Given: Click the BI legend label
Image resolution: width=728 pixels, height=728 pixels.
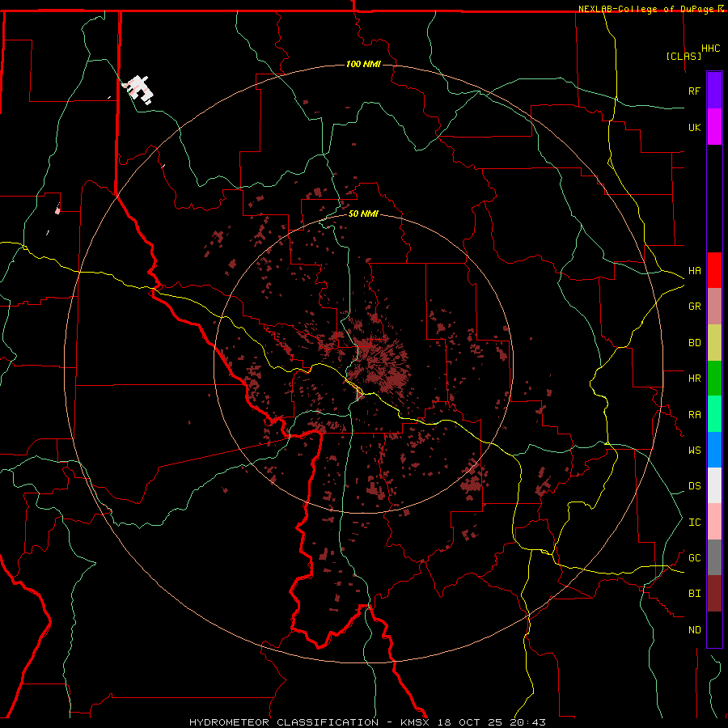Looking at the screenshot, I should pos(694,594).
